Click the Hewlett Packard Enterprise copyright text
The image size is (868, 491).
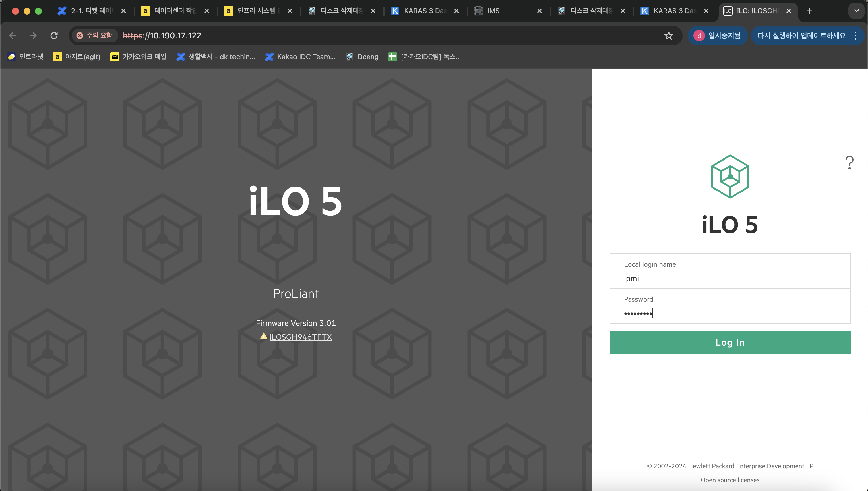tap(730, 466)
